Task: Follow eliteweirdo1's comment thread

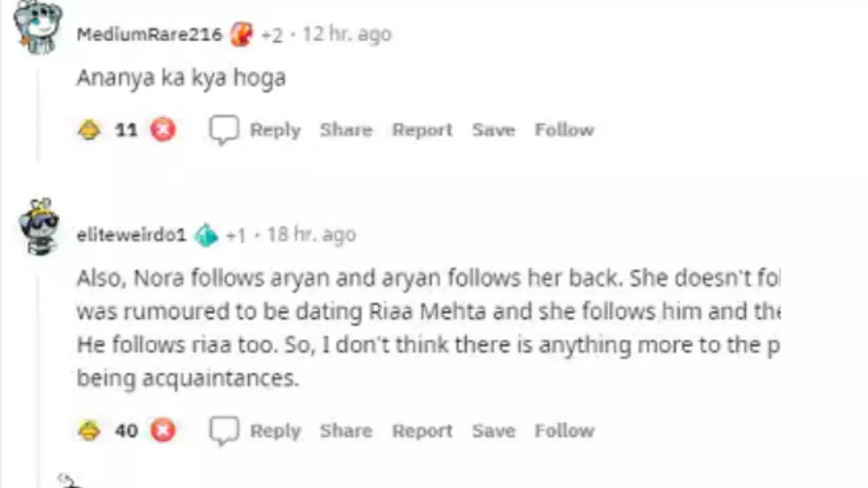Action: point(564,430)
